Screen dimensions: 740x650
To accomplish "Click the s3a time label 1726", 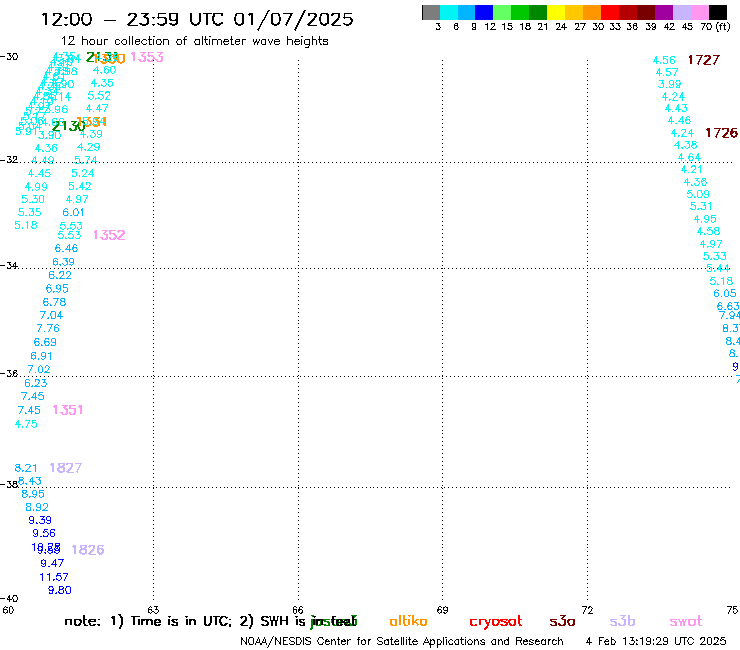I will tap(721, 133).
